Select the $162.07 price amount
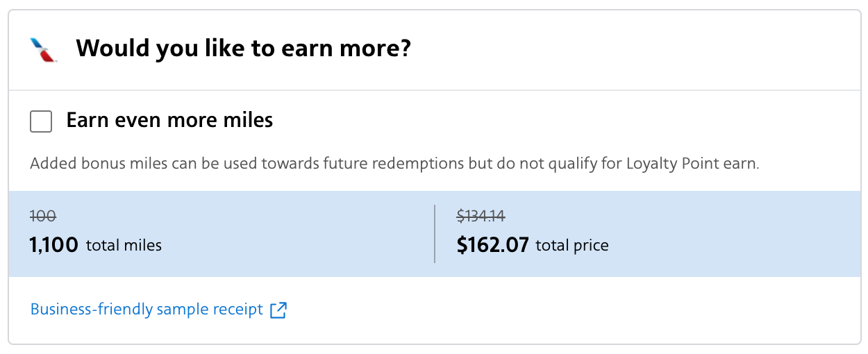The image size is (868, 354). (x=492, y=244)
